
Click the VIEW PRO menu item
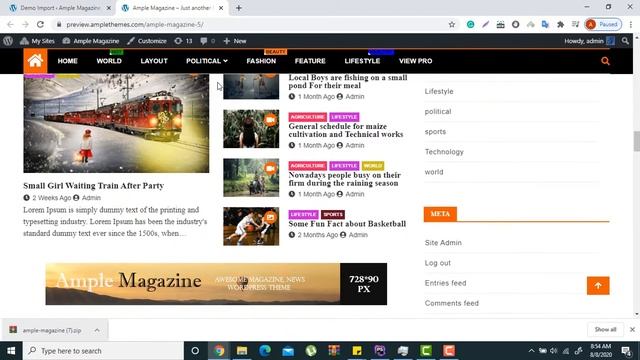point(416,61)
